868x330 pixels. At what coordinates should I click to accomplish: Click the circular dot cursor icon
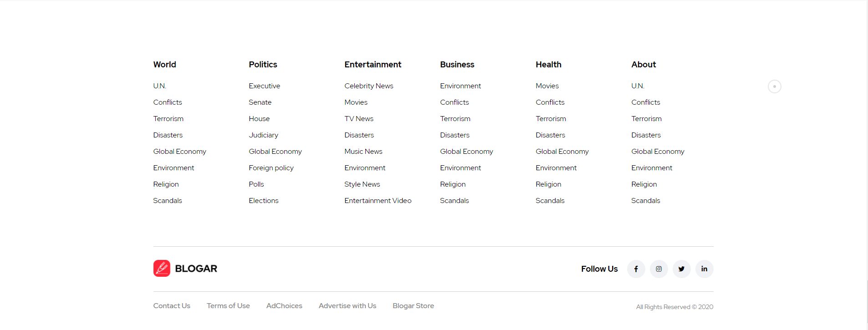pyautogui.click(x=774, y=86)
